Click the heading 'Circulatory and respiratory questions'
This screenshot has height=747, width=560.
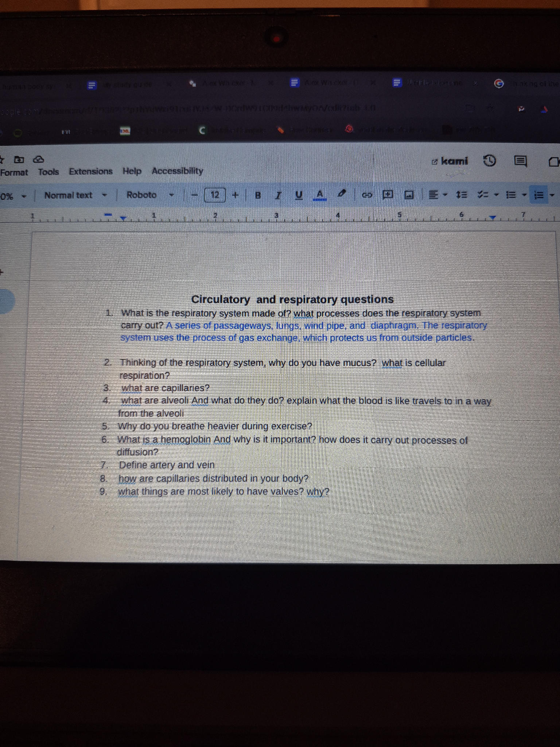pos(292,299)
